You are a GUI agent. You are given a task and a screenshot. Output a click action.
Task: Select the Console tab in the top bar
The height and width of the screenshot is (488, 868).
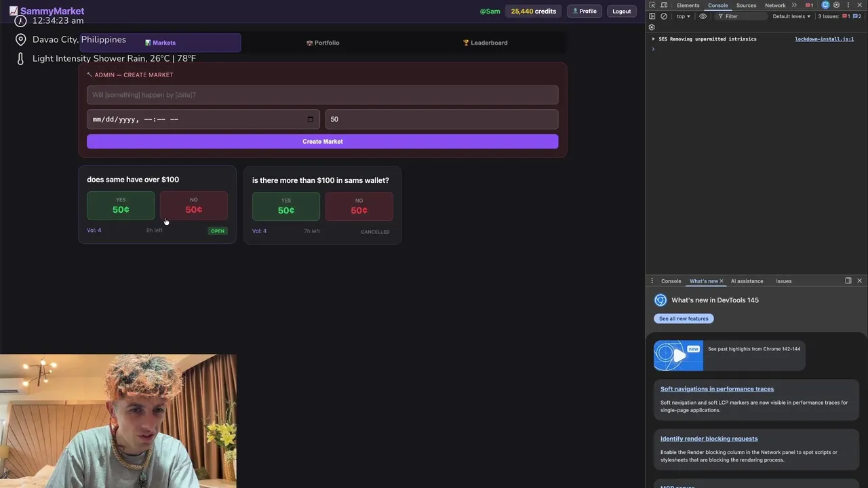717,5
